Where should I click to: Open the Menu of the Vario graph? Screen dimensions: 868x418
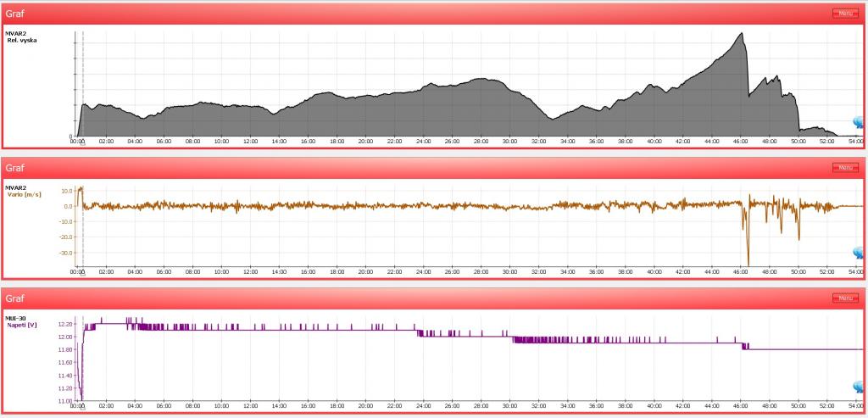click(x=844, y=168)
